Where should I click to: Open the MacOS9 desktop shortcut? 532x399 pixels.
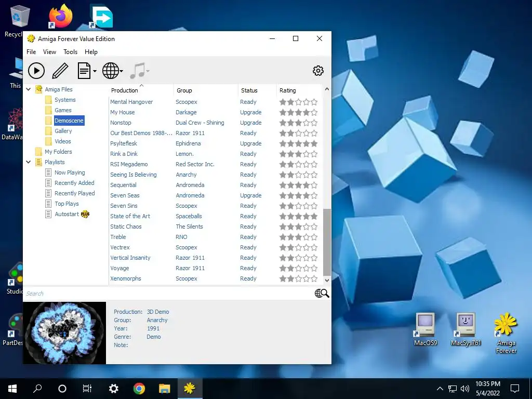pos(425,329)
